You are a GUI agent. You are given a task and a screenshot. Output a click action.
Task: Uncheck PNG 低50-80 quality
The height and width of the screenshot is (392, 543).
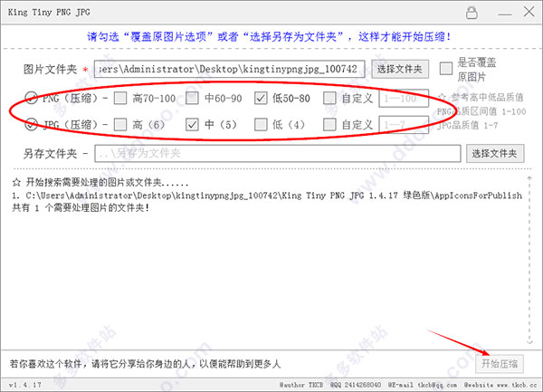pos(261,99)
